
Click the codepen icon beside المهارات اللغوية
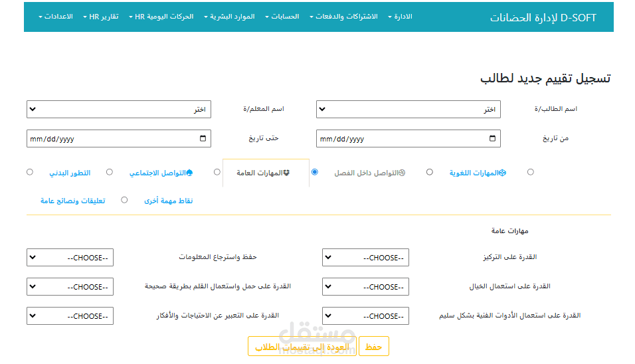[502, 173]
